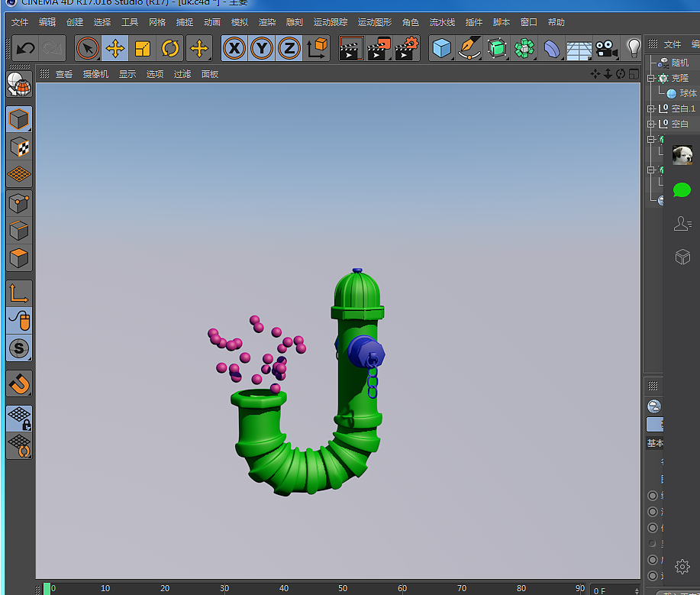Screen dimensions: 700x595
Task: Open the 渲染 menu
Action: [267, 22]
